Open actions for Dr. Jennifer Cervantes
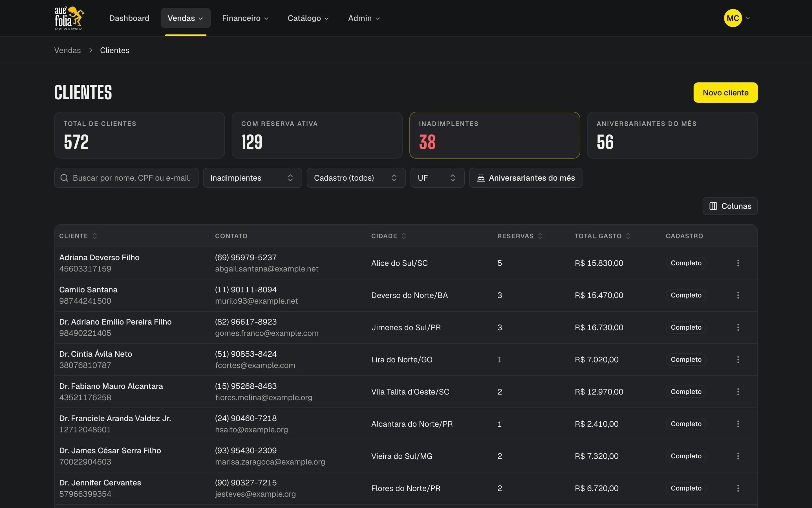This screenshot has width=812, height=508. [x=738, y=488]
